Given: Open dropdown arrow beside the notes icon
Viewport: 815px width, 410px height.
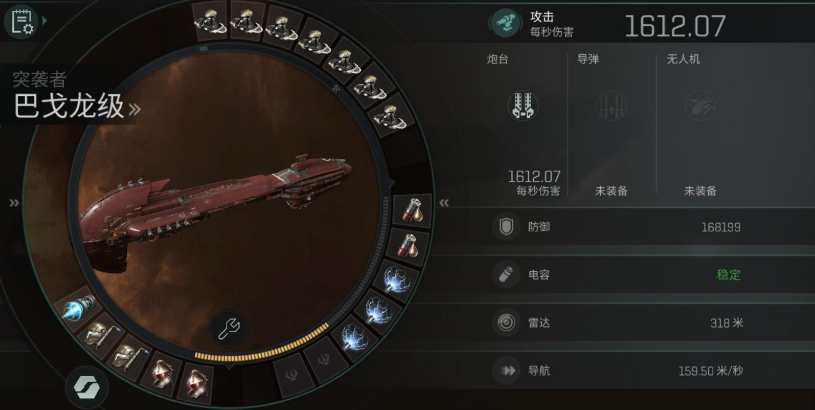Looking at the screenshot, I should click(45, 20).
